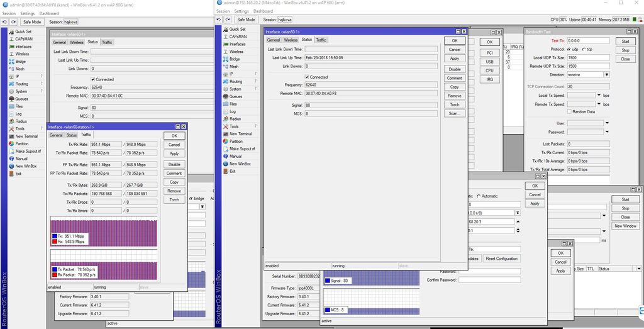
Task: Switch to Traffic tab in right wlan60-1 window
Action: click(321, 40)
